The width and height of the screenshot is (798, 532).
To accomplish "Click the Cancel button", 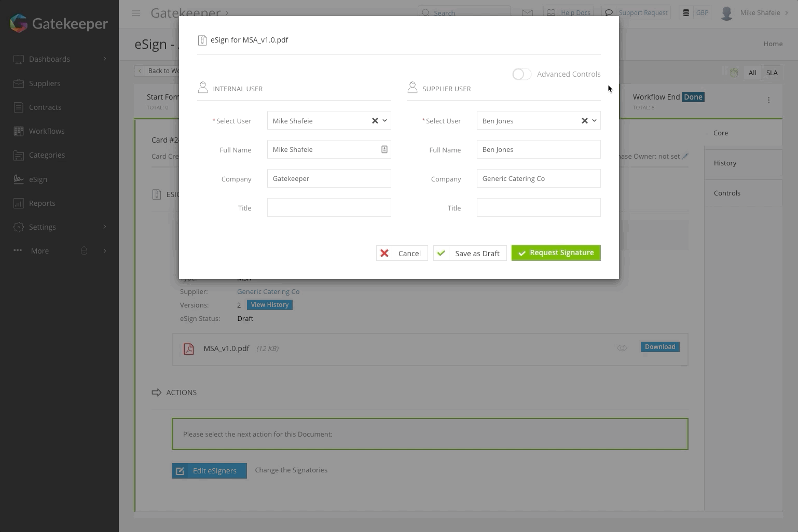I will (x=402, y=253).
